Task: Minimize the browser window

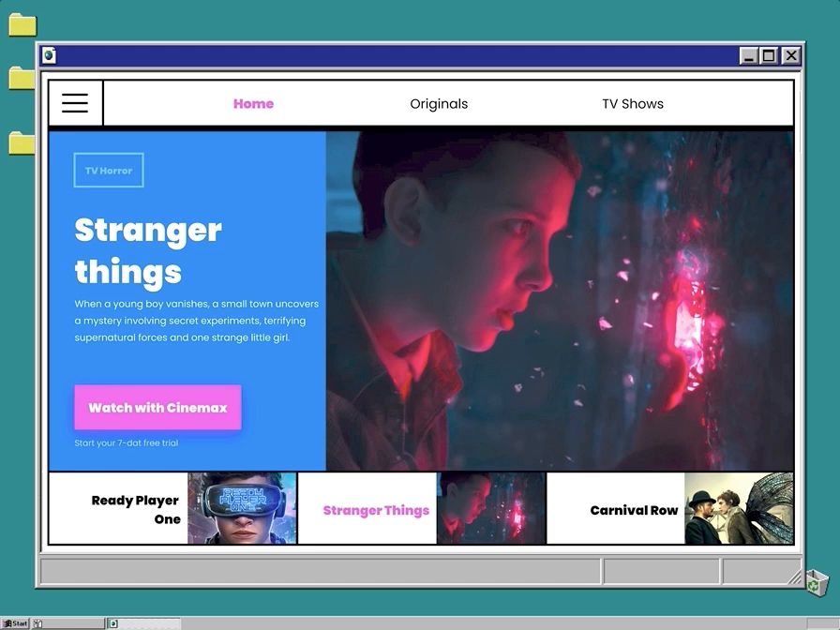Action: coord(748,56)
